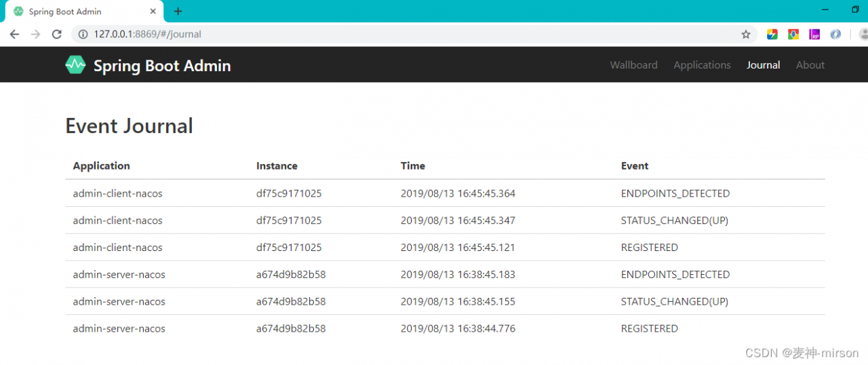Switch to the Journal page
The width and height of the screenshot is (868, 365).
[x=763, y=65]
